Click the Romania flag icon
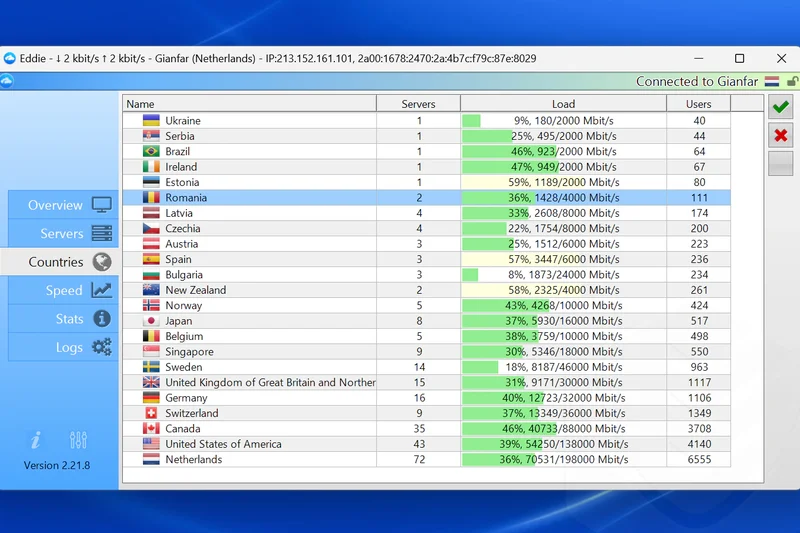 (x=151, y=197)
